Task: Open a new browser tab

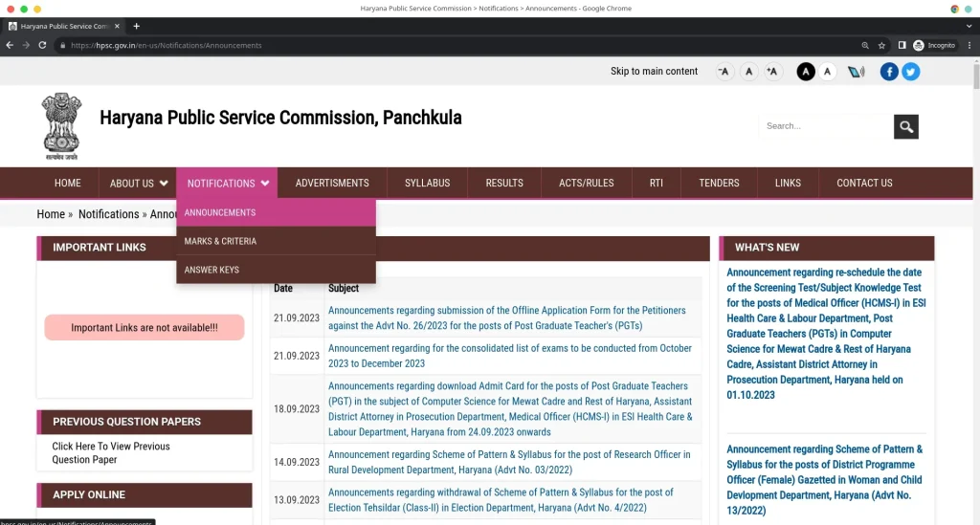Action: point(136,26)
